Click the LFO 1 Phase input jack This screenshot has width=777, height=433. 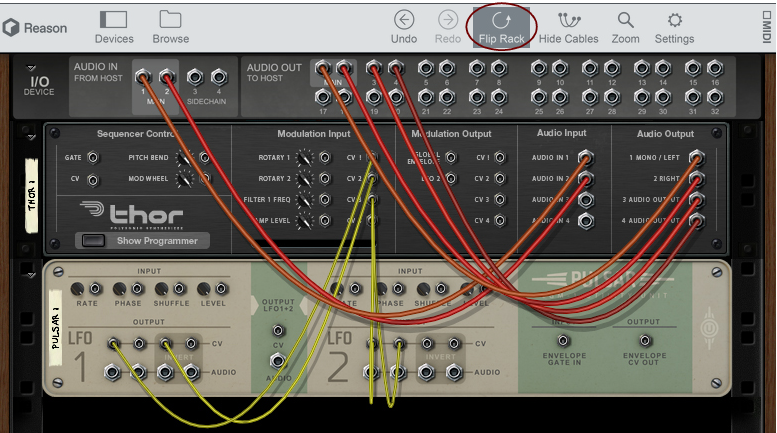137,288
